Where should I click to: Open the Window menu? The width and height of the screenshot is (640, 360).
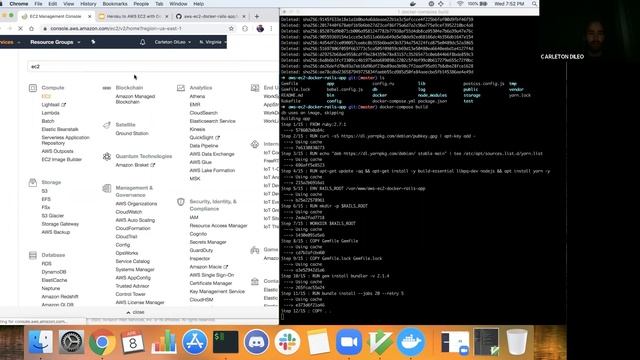coord(178,4)
